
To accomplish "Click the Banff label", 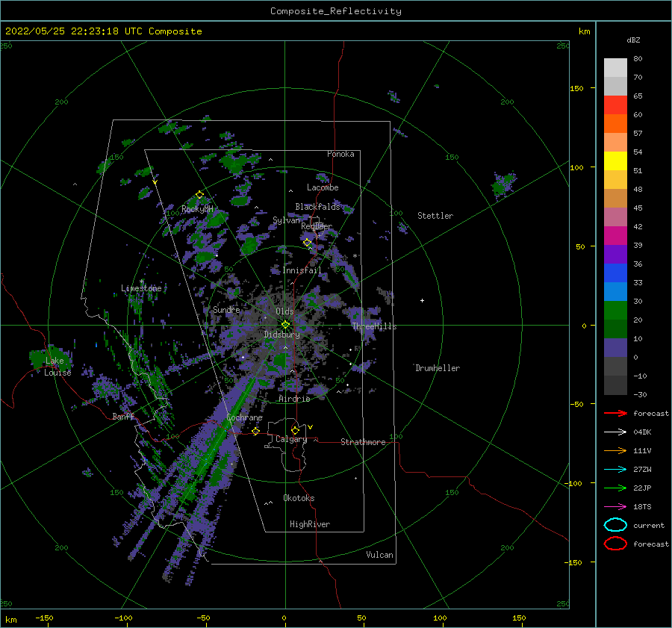I will tap(123, 417).
